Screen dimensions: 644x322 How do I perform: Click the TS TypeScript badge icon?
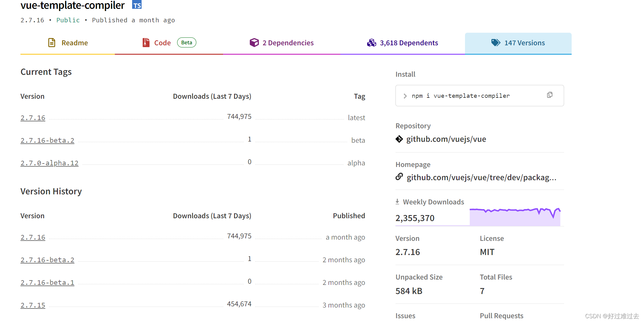137,5
